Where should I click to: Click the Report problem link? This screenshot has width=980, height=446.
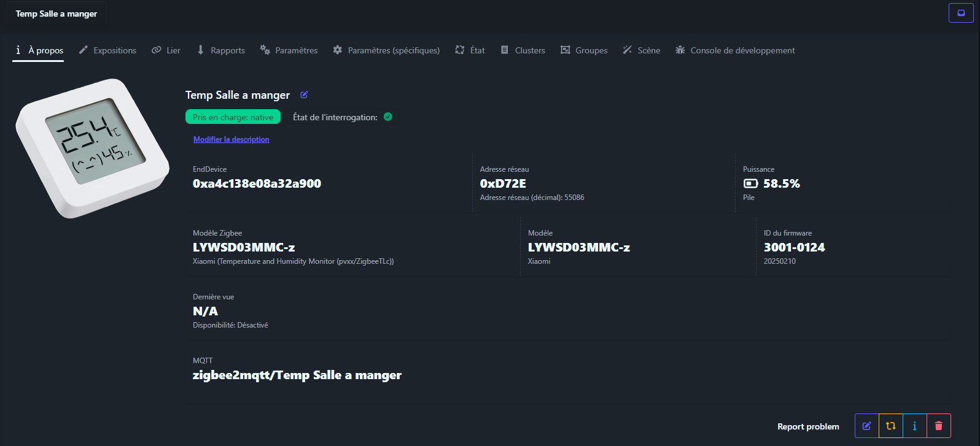(808, 426)
